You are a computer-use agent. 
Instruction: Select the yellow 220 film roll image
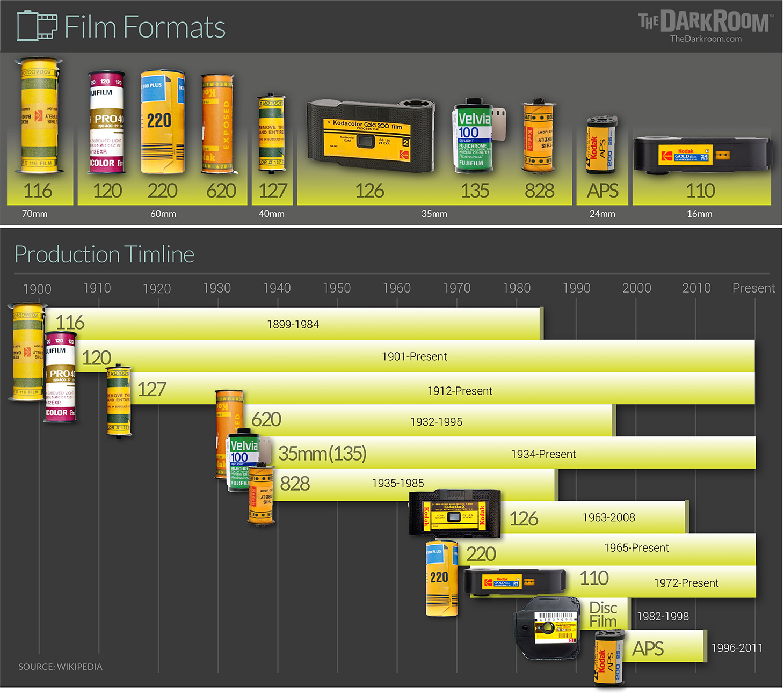coord(162,121)
